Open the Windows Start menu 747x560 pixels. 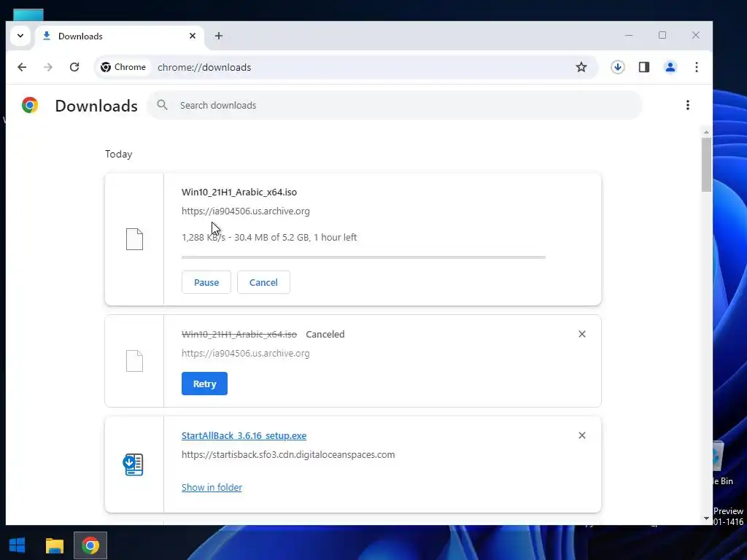(x=18, y=545)
